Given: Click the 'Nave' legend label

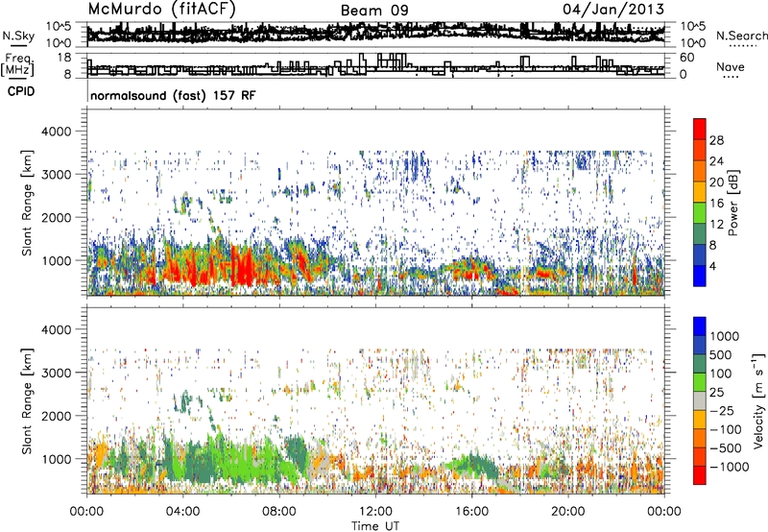Looking at the screenshot, I should point(731,66).
